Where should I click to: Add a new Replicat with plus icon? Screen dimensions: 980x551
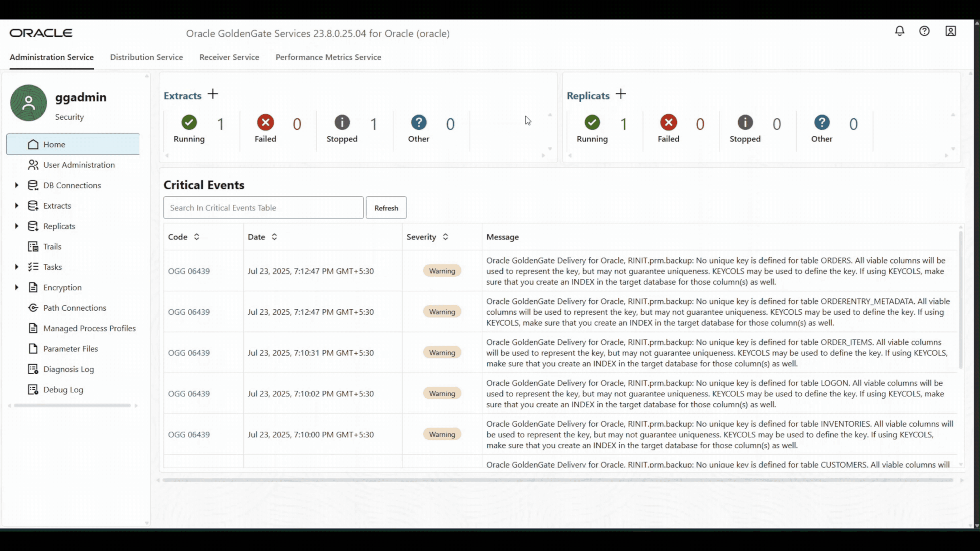click(x=621, y=94)
